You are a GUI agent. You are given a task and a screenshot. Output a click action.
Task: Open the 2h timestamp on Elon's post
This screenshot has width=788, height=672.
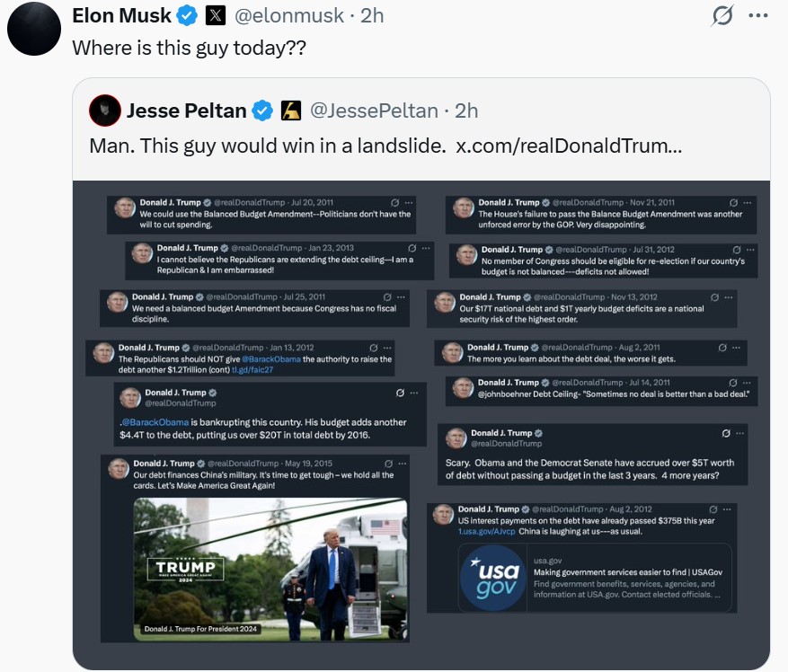[372, 16]
